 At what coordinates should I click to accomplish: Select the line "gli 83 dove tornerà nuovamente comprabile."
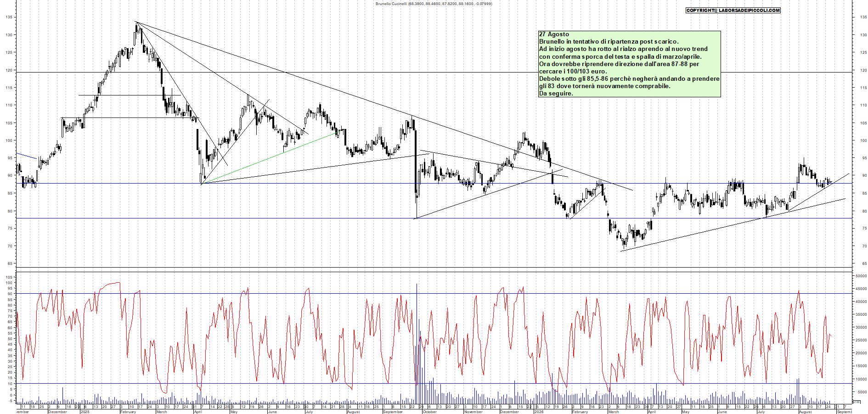tap(604, 86)
